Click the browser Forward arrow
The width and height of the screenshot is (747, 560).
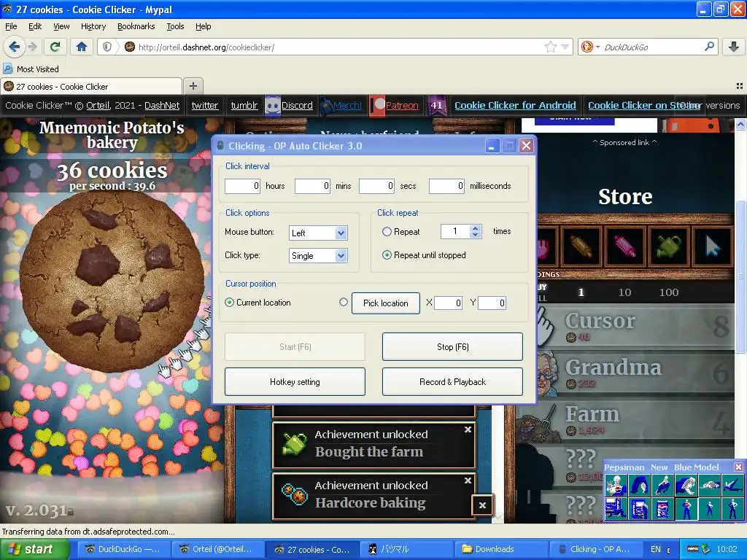32,47
